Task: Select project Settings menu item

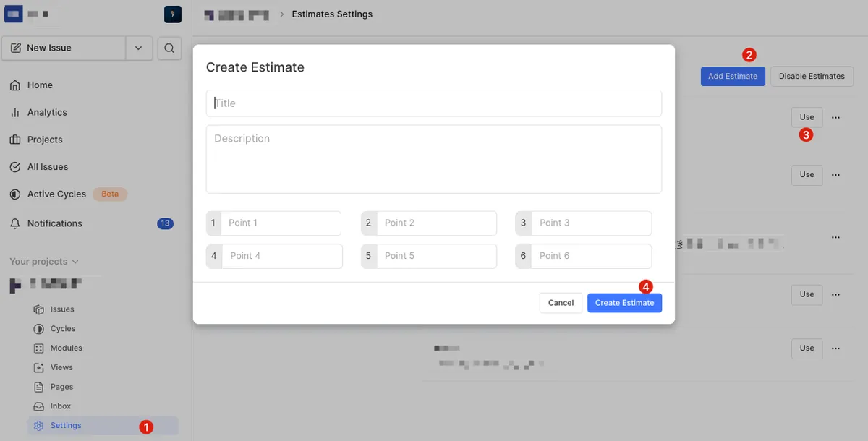Action: pyautogui.click(x=66, y=426)
